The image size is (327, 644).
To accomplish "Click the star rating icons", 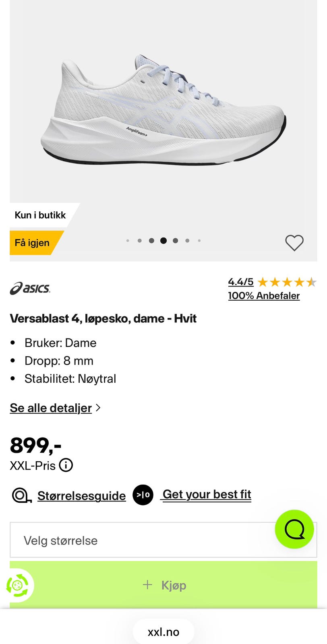I will (x=287, y=282).
